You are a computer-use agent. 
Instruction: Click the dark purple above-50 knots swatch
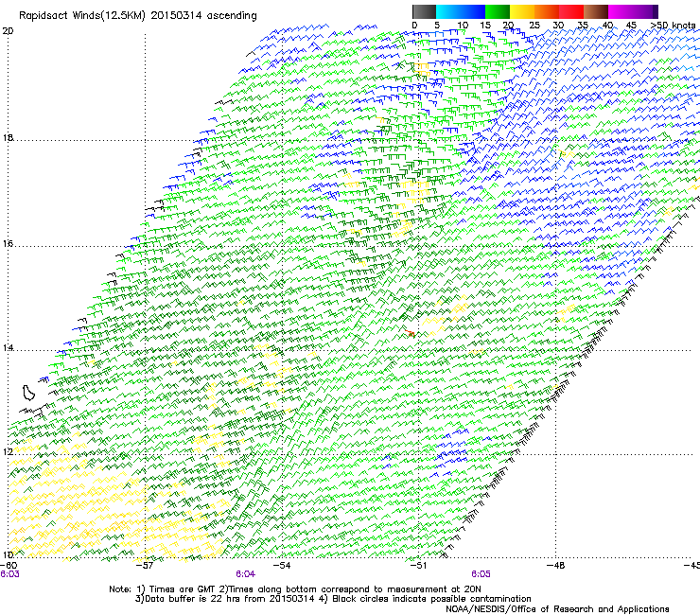655,11
